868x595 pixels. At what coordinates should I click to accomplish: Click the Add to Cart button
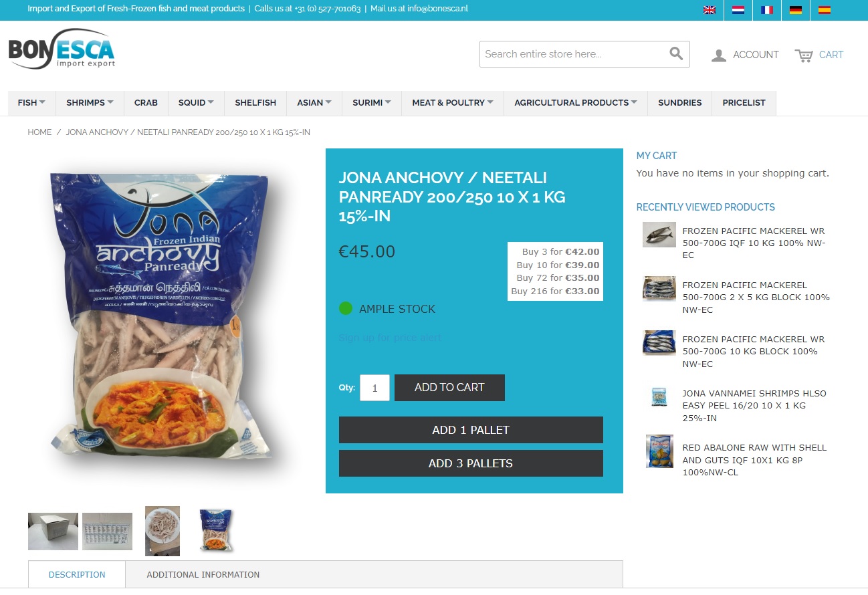[x=449, y=388]
